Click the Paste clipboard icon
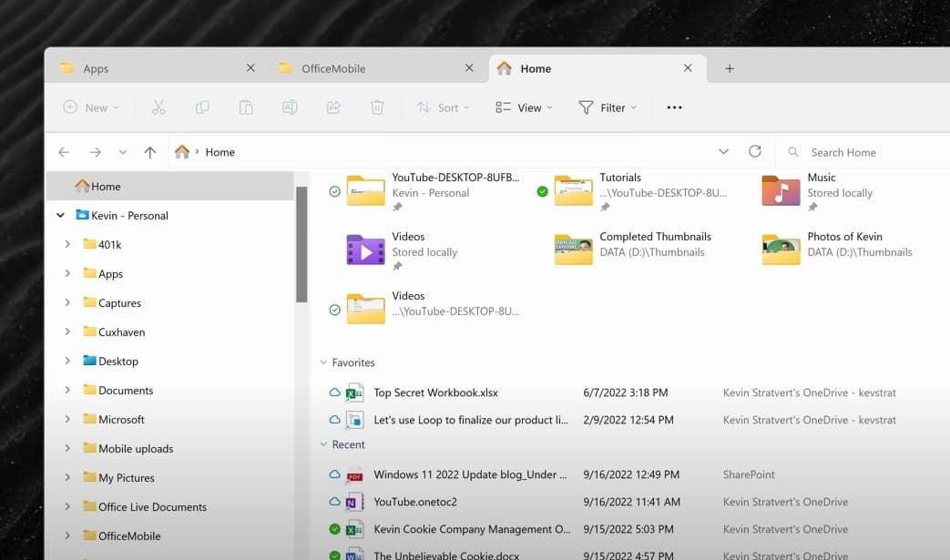 tap(246, 107)
